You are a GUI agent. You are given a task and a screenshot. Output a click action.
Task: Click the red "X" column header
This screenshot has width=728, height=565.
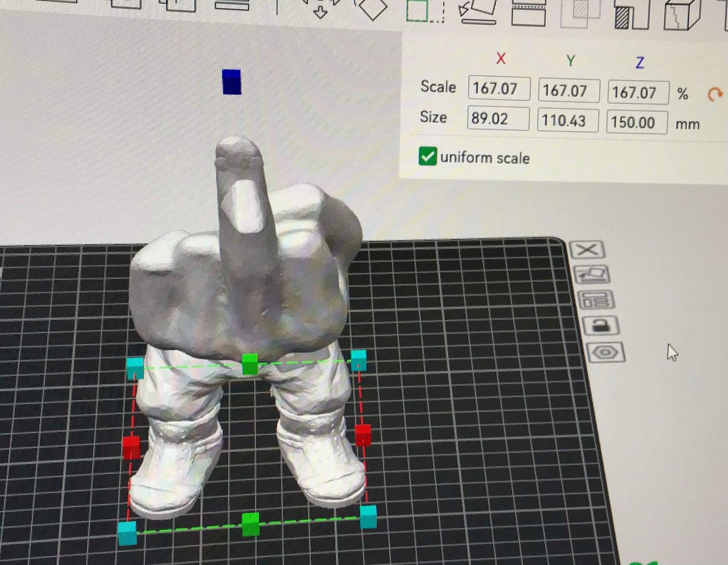pyautogui.click(x=501, y=59)
